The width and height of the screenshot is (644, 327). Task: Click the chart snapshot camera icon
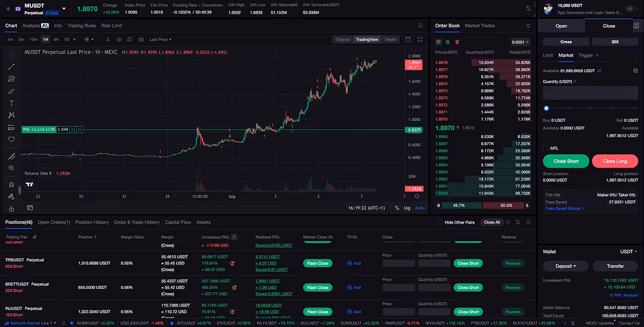[x=141, y=39]
